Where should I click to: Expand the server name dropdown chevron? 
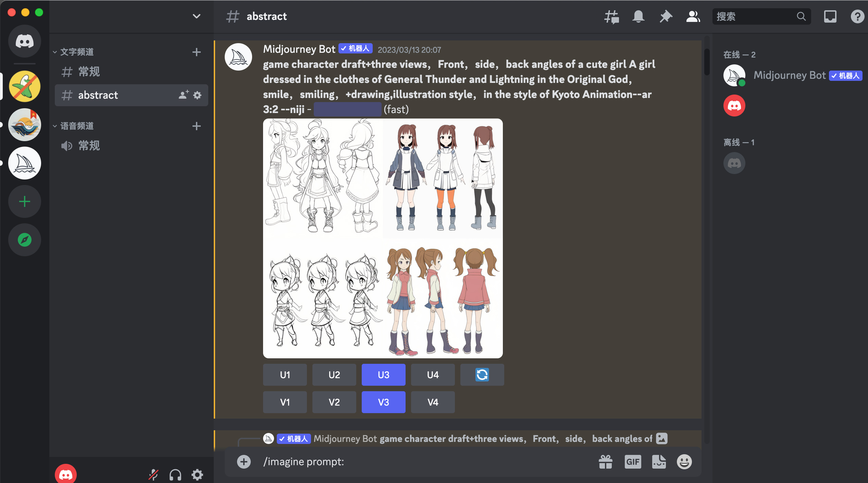tap(196, 16)
